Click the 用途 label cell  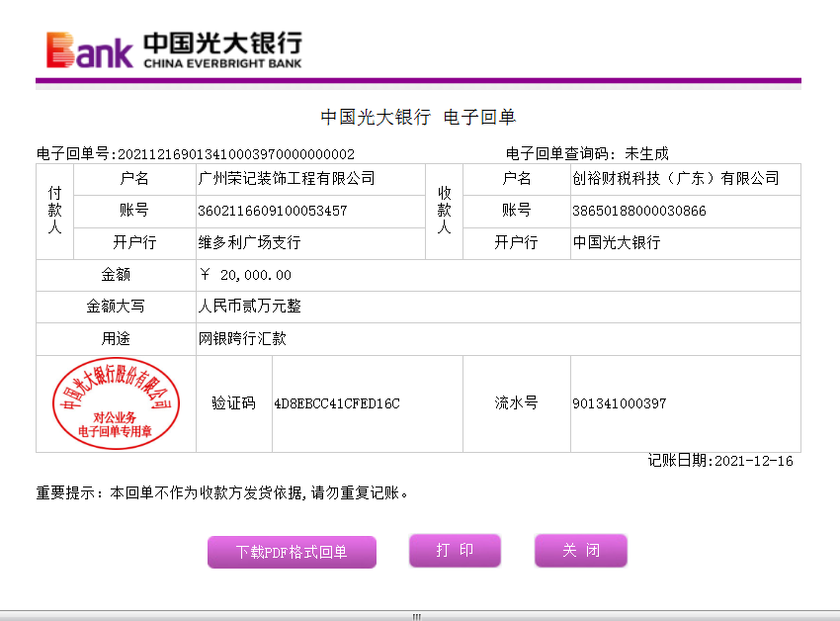[116, 339]
